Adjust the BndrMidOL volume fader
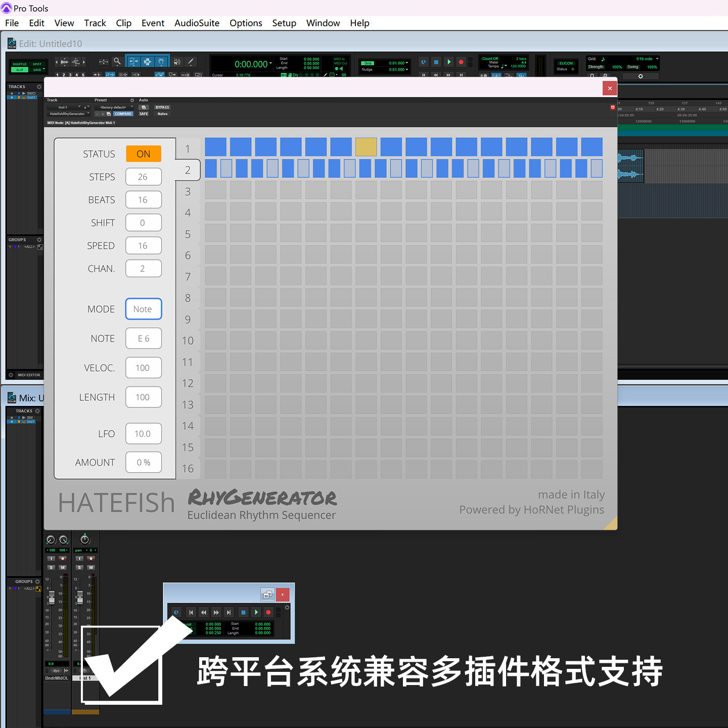This screenshot has height=728, width=728. click(51, 598)
